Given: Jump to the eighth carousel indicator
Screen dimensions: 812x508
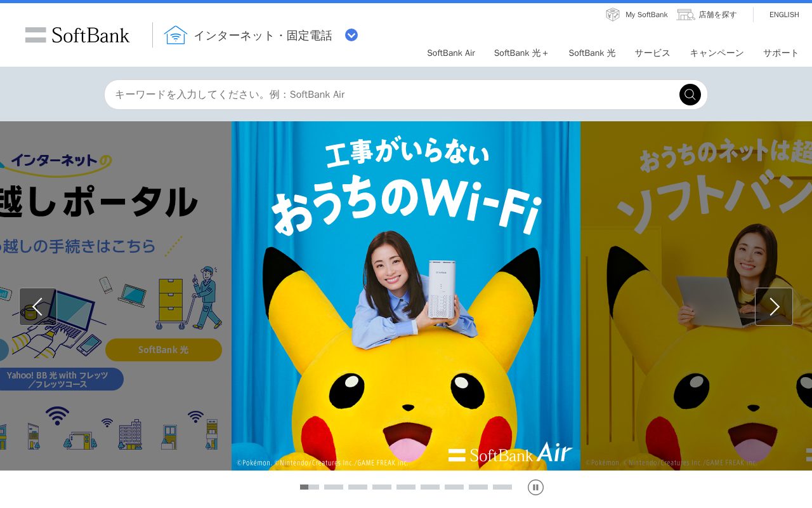Looking at the screenshot, I should pos(478,487).
